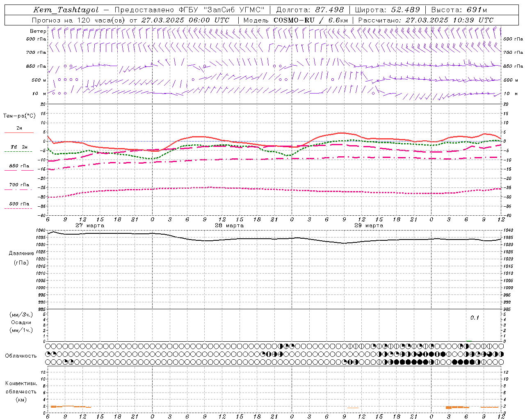Click the 700 гПа label in the temperature legend
The image size is (525, 420).
pyautogui.click(x=19, y=185)
